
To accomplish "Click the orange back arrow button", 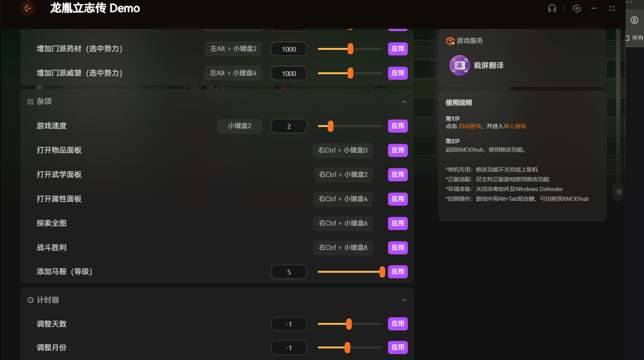I will pos(27,8).
